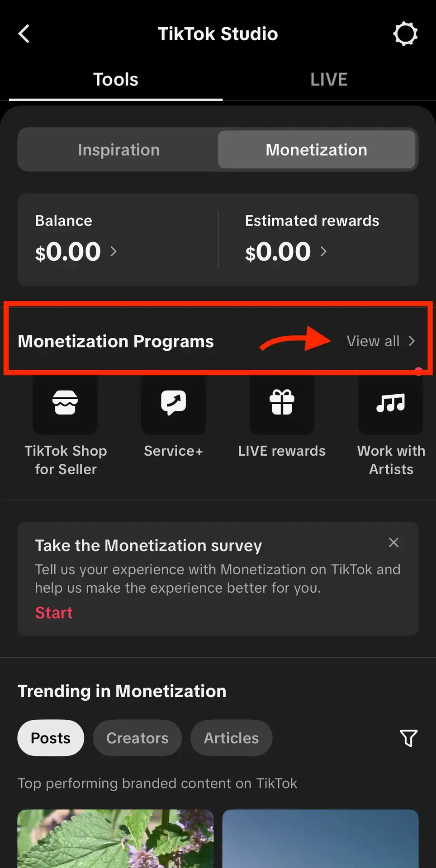
Task: Start the Monetization survey
Action: pos(54,613)
